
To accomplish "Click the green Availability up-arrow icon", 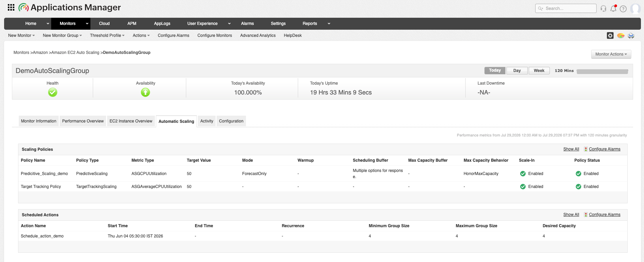I will (x=146, y=92).
